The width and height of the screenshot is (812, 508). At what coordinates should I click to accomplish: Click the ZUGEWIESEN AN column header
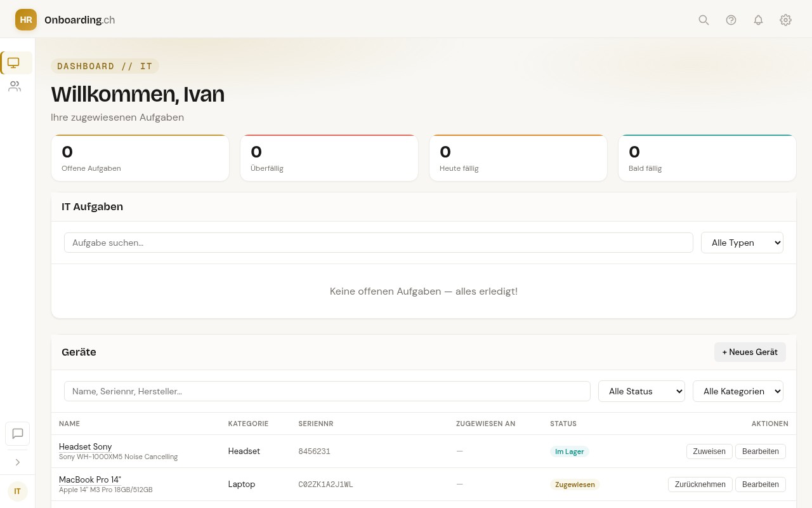485,424
